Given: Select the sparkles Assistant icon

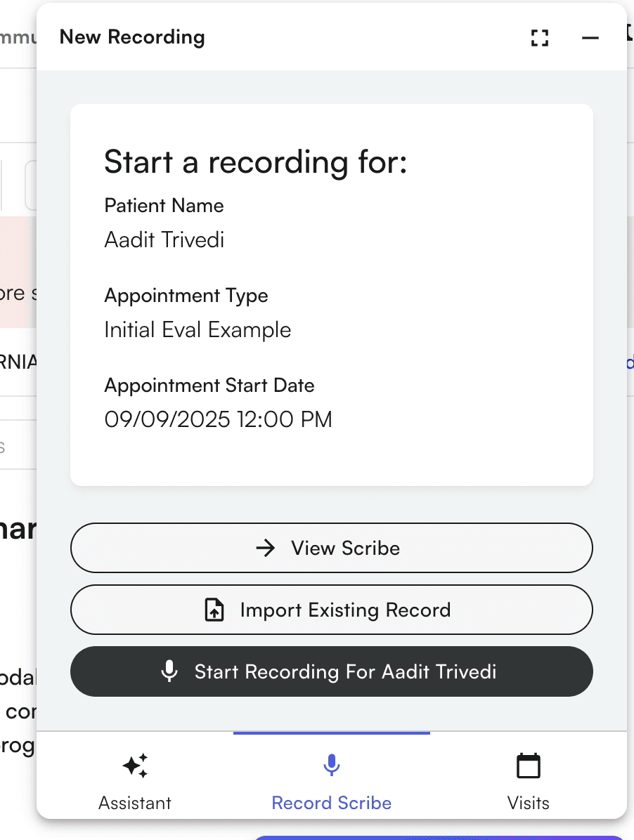Looking at the screenshot, I should [134, 766].
